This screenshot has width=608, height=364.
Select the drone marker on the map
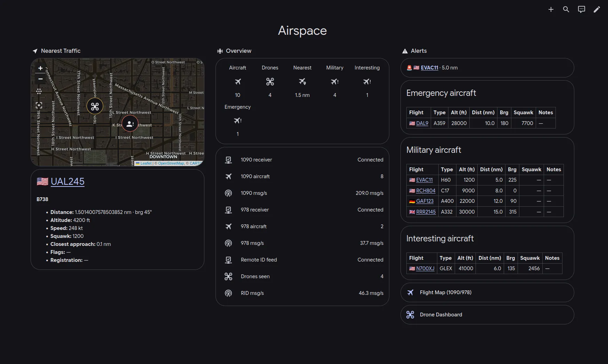pos(95,107)
